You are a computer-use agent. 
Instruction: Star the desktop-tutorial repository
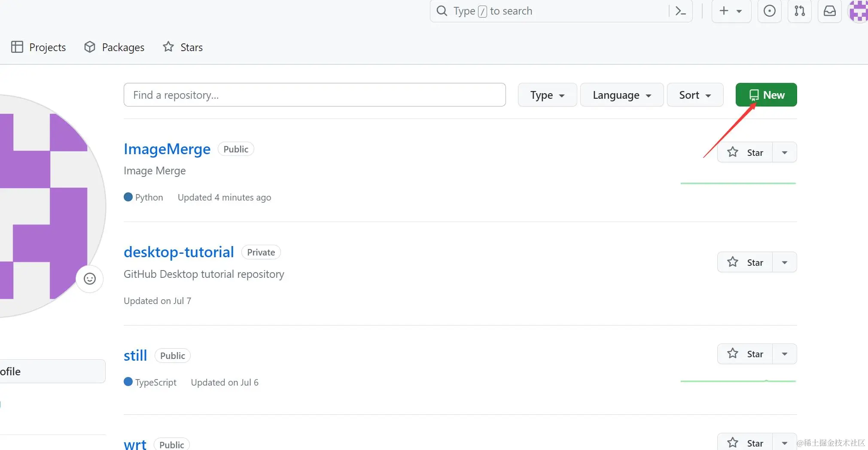(x=745, y=262)
